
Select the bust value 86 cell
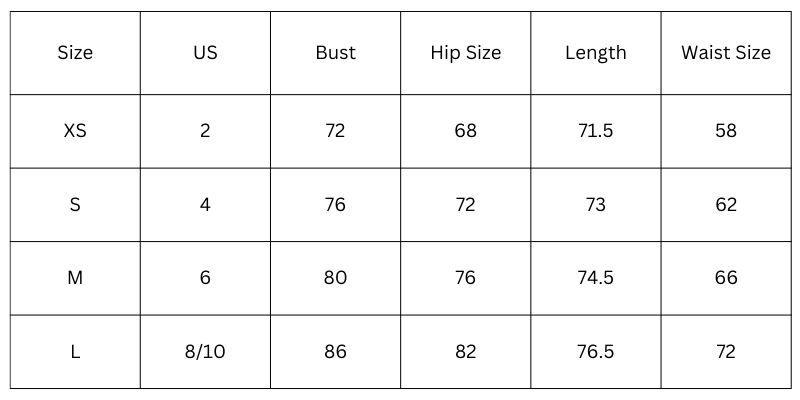coord(335,352)
